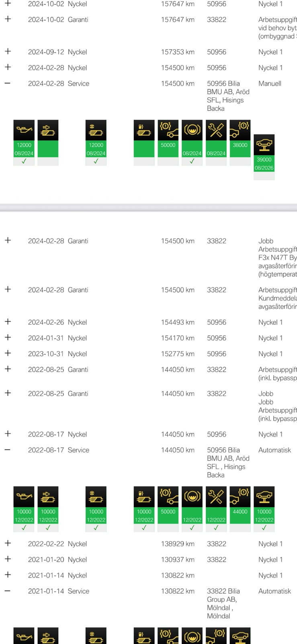This screenshot has height=644, width=297.
Task: Expand the 2024-10-02 Garanti entry
Action: coord(8,19)
